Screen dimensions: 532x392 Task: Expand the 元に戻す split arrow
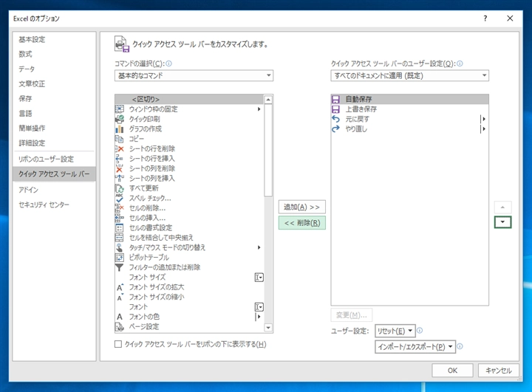[484, 119]
